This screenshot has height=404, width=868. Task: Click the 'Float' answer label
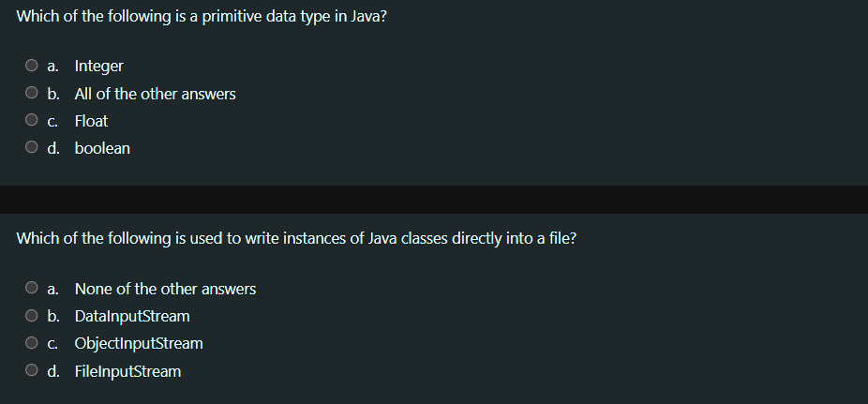pyautogui.click(x=91, y=121)
